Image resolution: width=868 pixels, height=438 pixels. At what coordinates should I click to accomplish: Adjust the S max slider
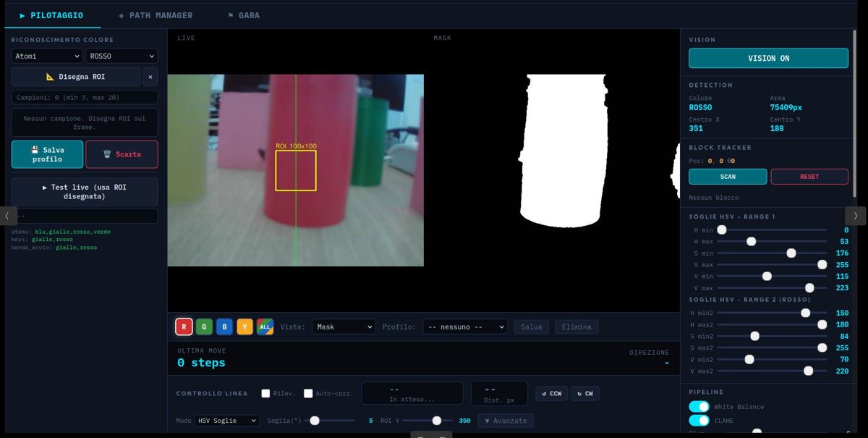pos(772,265)
